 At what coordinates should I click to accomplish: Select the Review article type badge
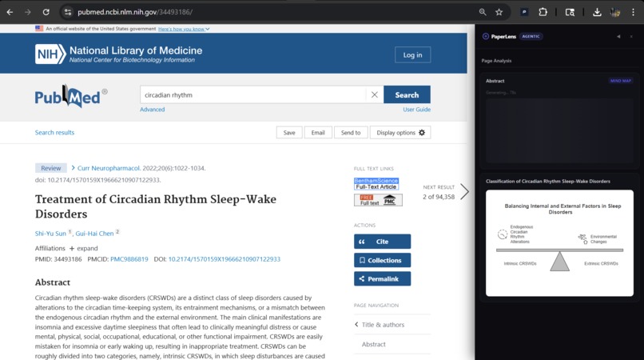[51, 168]
